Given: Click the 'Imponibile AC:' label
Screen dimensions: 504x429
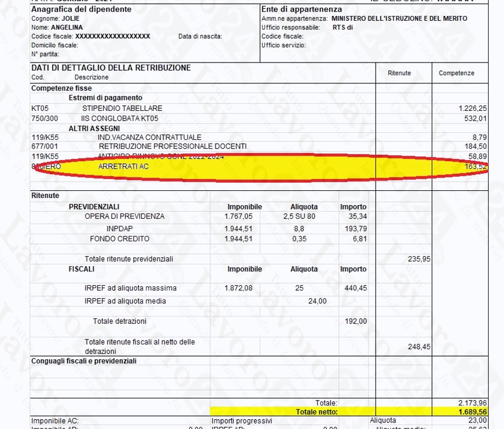Looking at the screenshot, I should click(x=55, y=421).
